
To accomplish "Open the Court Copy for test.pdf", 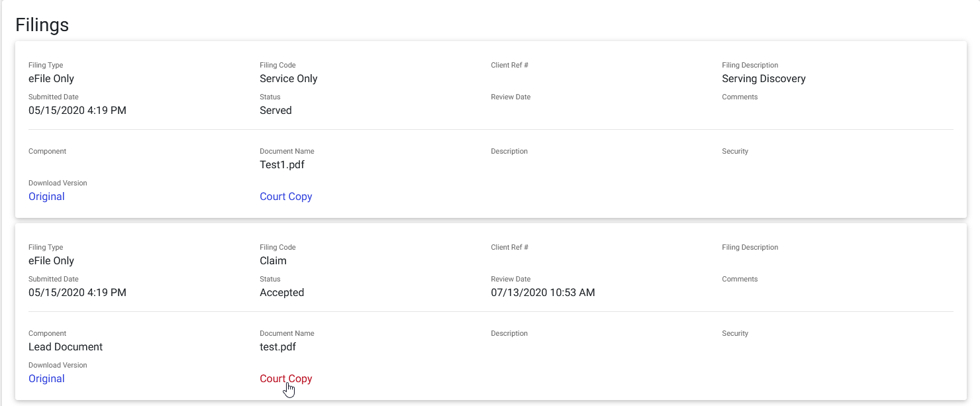I will [x=285, y=378].
